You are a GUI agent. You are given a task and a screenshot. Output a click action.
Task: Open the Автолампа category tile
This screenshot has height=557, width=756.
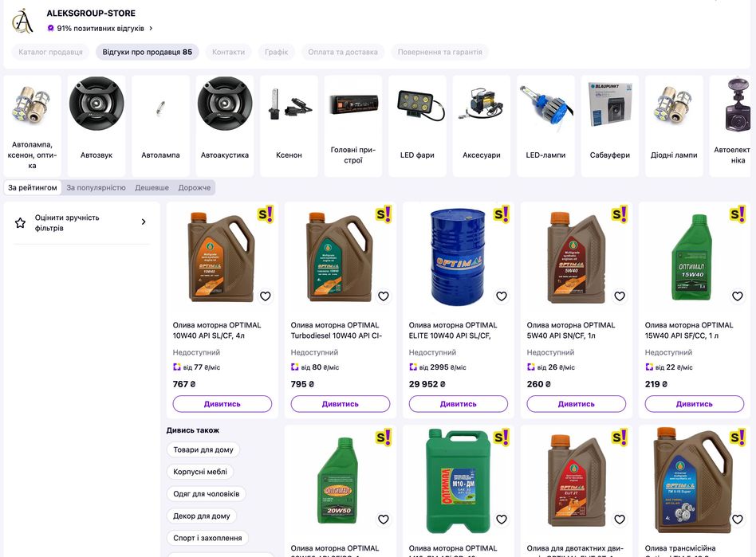[x=160, y=125]
